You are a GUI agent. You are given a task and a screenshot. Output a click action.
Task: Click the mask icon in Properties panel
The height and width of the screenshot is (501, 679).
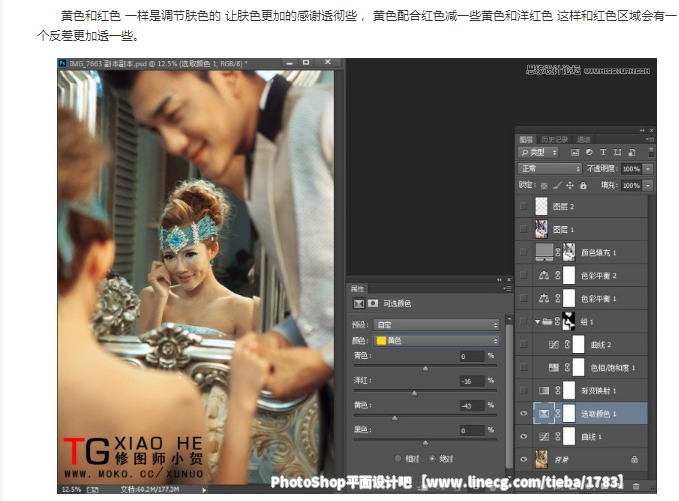pyautogui.click(x=372, y=303)
